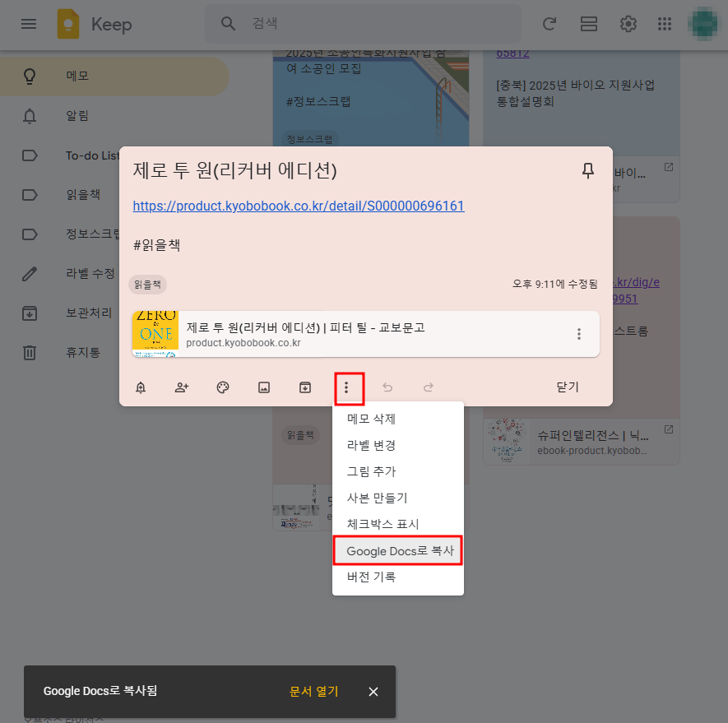The image size is (728, 723).
Task: Open link preview options menu
Action: (579, 334)
